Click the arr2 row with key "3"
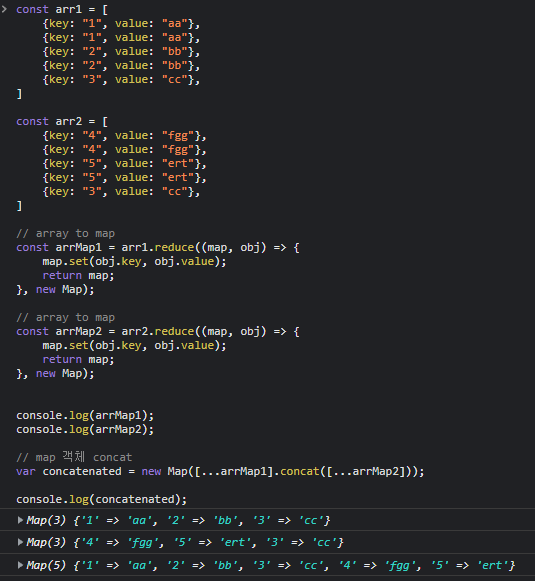The image size is (535, 581). click(121, 192)
